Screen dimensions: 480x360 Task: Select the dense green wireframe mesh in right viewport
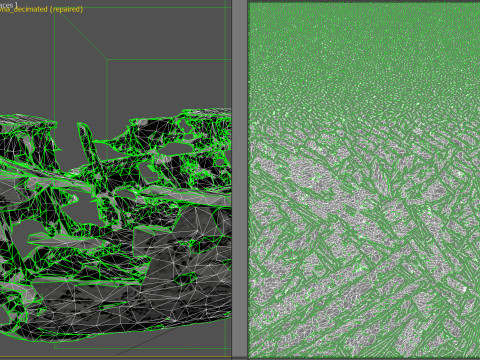[x=364, y=180]
